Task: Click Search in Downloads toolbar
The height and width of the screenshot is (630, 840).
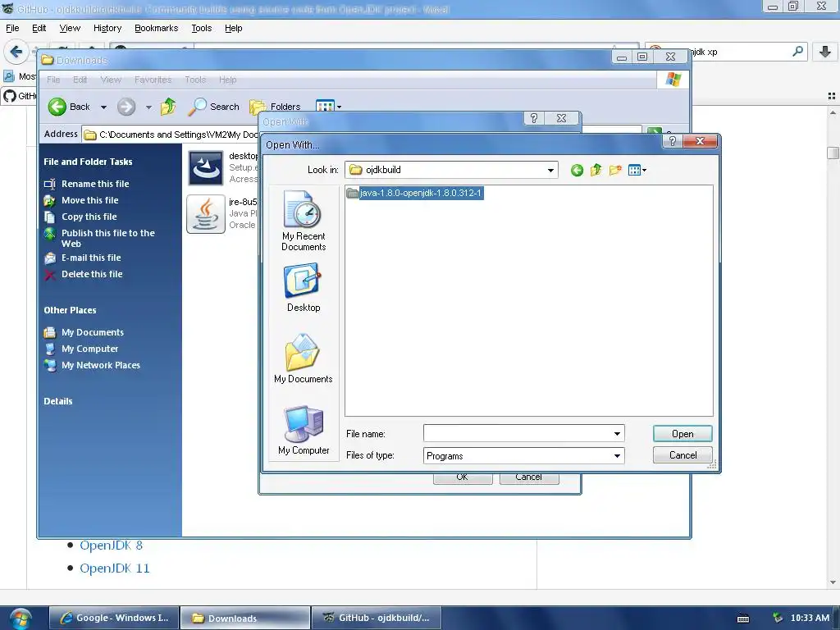Action: (214, 107)
